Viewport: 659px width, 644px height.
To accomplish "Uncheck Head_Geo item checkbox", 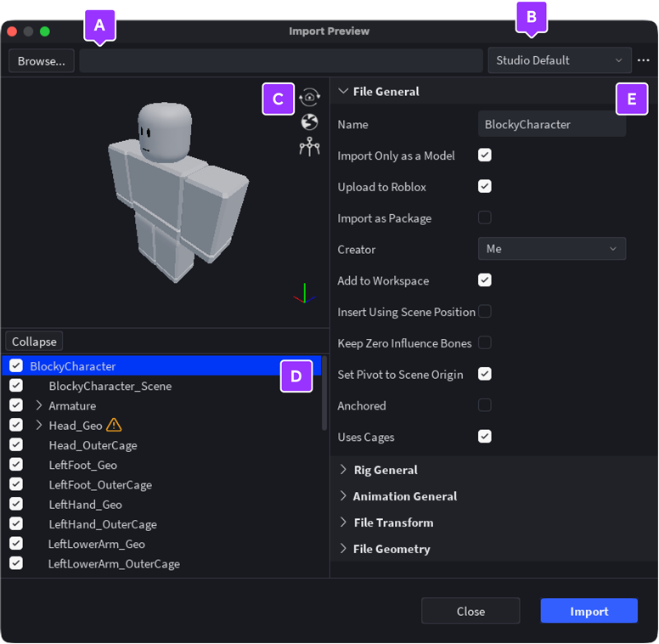I will [x=16, y=425].
